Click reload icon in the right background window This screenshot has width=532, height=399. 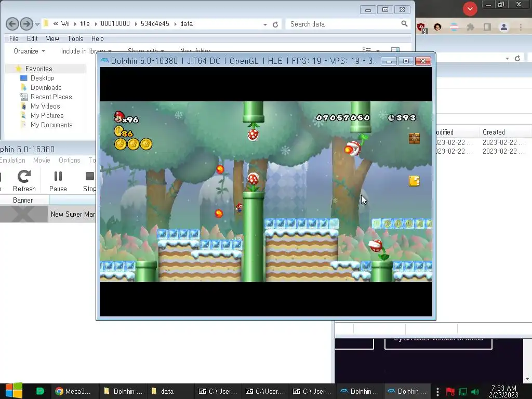point(517,58)
